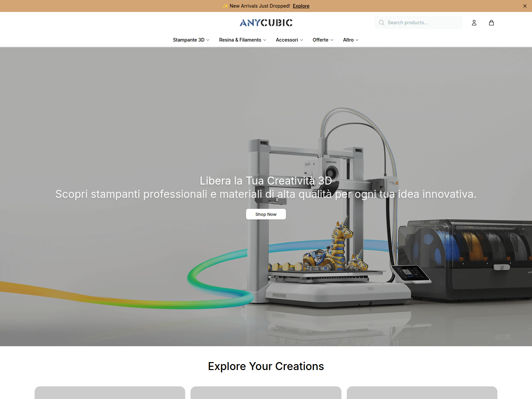This screenshot has width=532, height=399.
Task: Open the user account icon
Action: (474, 23)
